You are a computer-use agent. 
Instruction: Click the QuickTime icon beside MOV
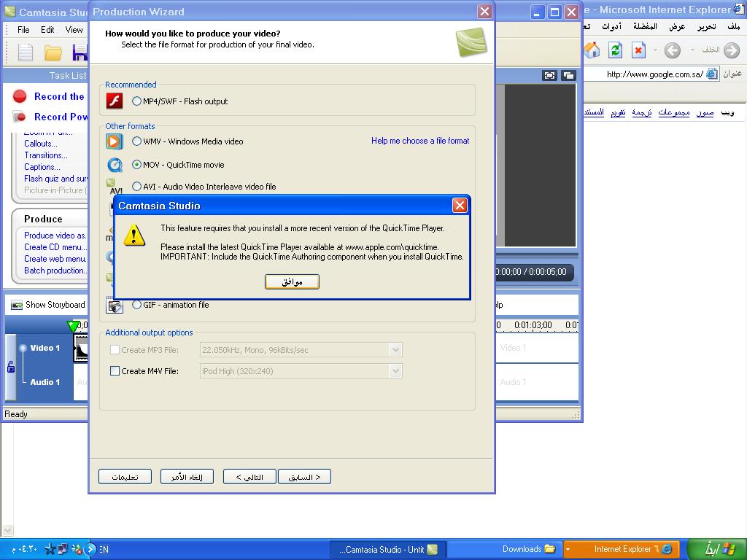[x=115, y=165]
